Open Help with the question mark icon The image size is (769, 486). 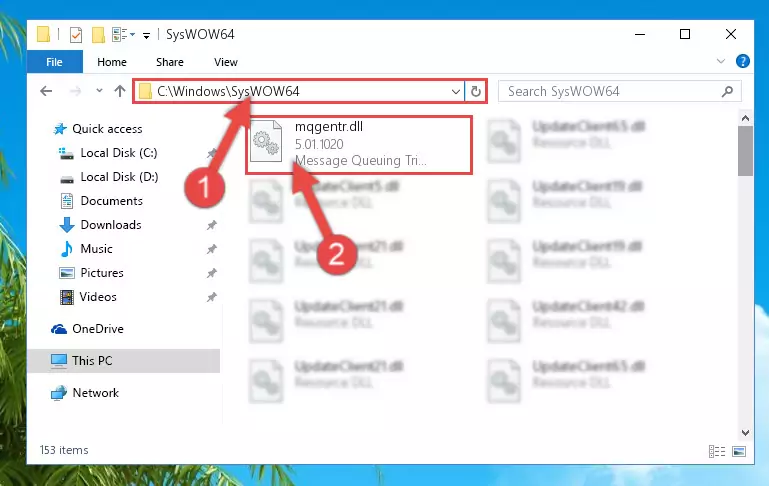pos(743,61)
